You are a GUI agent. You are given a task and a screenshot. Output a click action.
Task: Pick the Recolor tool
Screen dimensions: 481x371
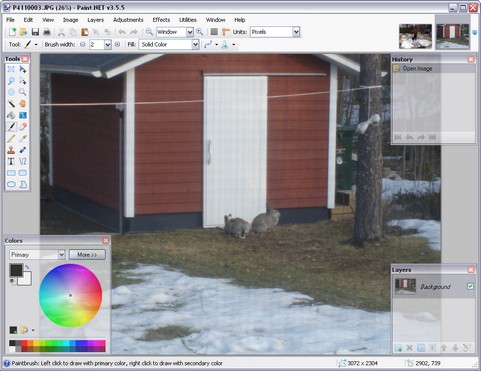tap(23, 150)
